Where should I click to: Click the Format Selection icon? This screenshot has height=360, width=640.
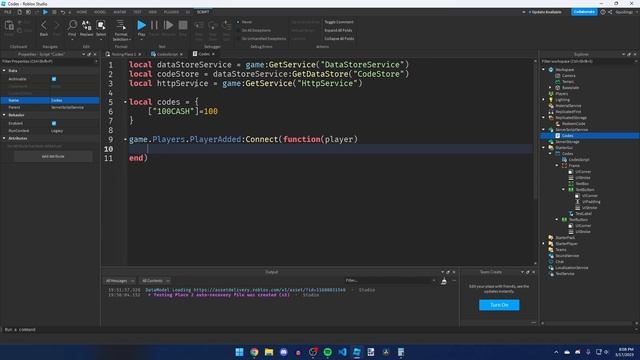(121, 25)
